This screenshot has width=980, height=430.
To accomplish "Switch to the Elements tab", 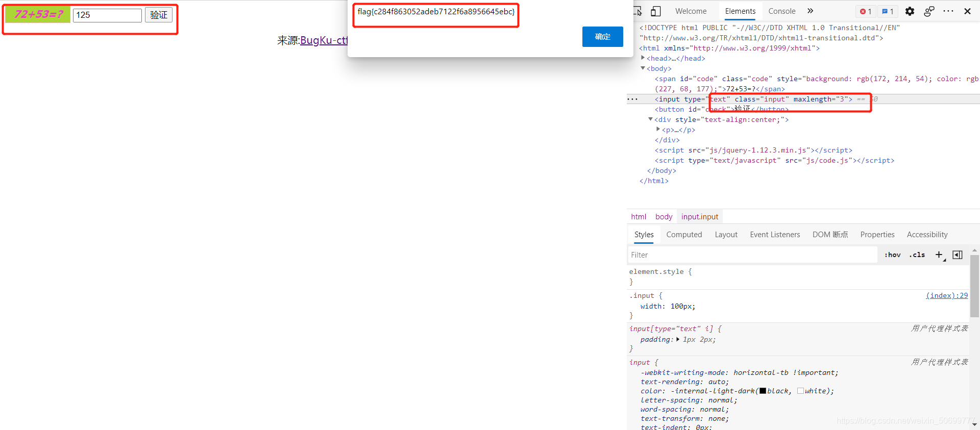I will click(x=740, y=11).
